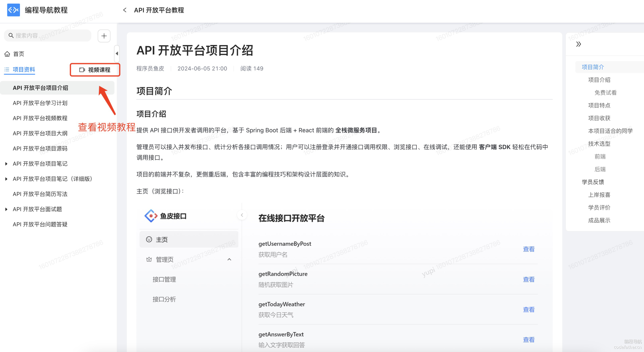Jump to 技术选型 in the outline
Viewport: 644px width, 352px height.
pyautogui.click(x=599, y=144)
